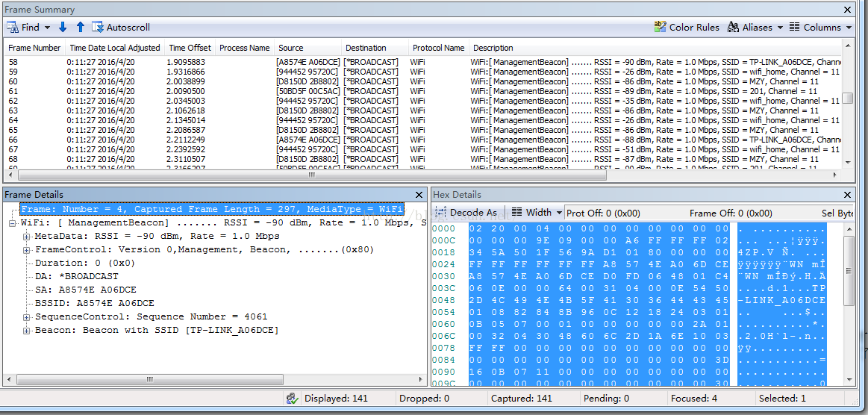Viewport: 868px width, 415px height.
Task: Select frame number 66 row
Action: [423, 140]
